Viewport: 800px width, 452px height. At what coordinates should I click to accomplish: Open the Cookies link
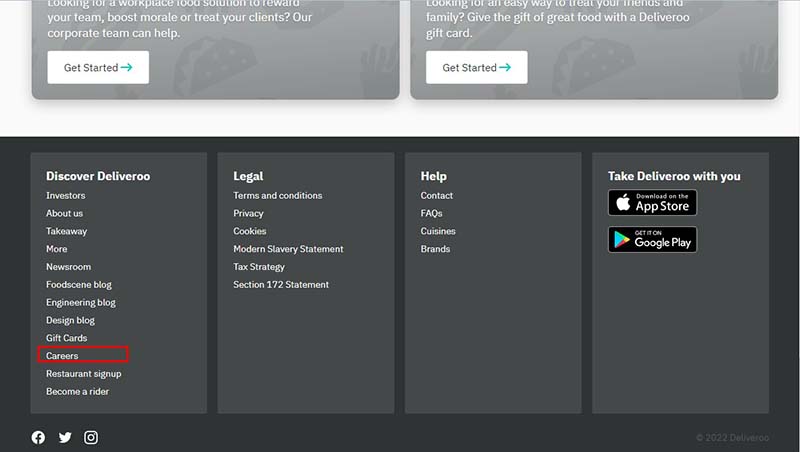click(249, 231)
